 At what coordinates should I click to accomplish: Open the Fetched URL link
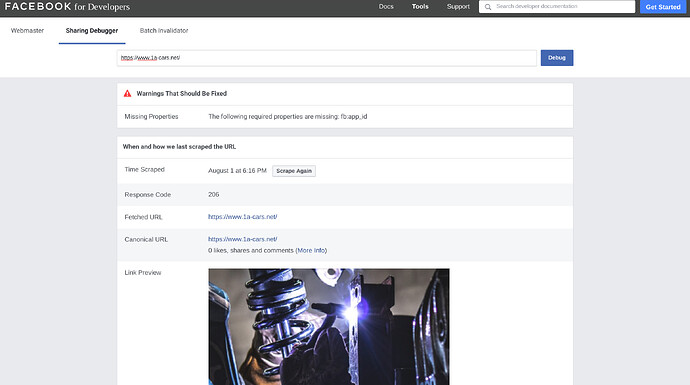[242, 216]
